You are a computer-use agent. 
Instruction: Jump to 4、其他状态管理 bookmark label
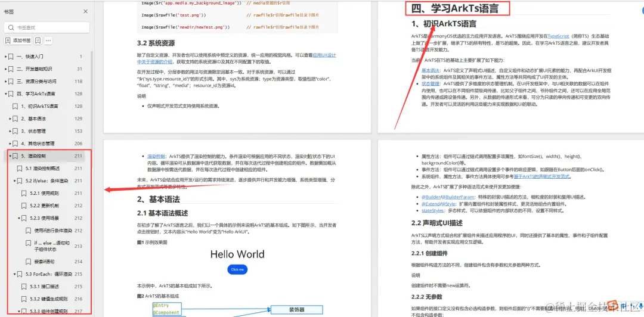point(38,144)
